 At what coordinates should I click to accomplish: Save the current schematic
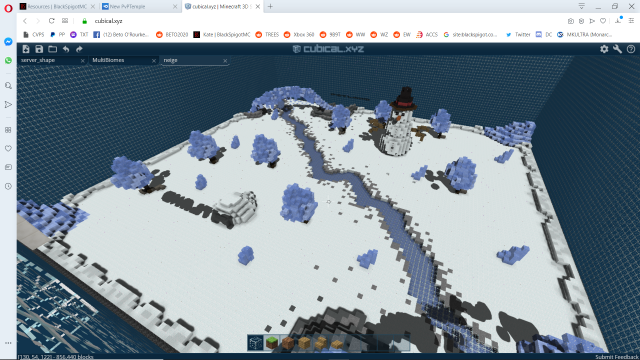[39, 49]
